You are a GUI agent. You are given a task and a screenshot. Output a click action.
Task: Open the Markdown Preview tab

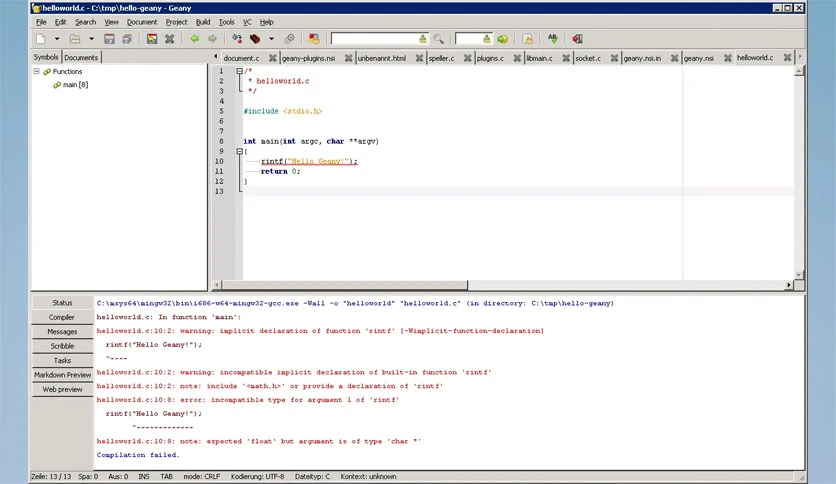62,375
